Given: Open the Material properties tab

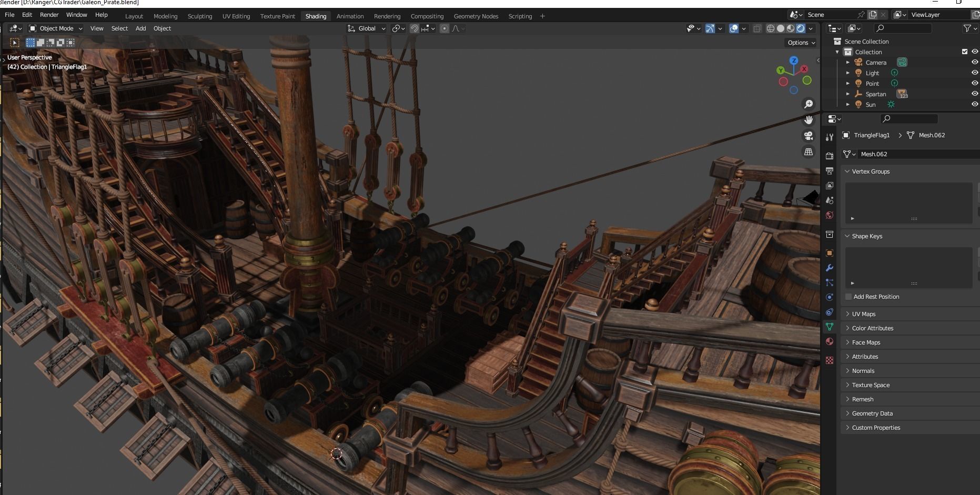Looking at the screenshot, I should coord(830,341).
